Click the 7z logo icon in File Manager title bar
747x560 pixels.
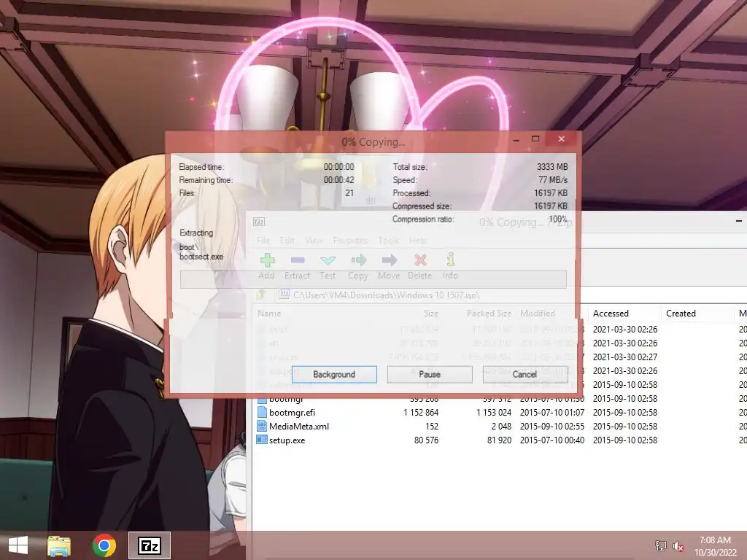point(259,222)
